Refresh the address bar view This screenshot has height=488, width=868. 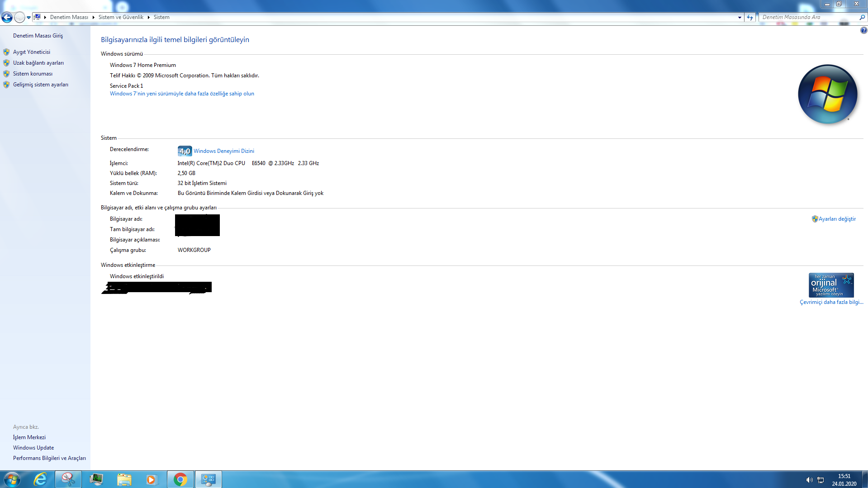point(750,17)
